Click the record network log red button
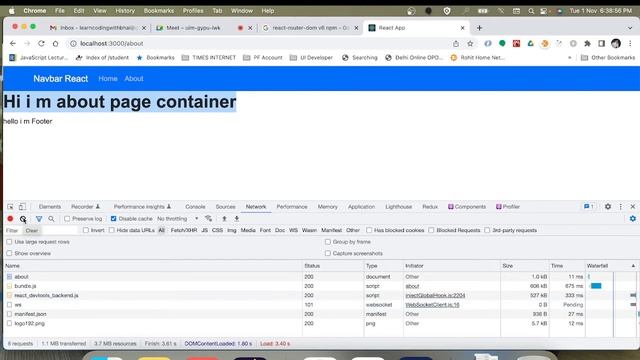Screen dimensions: 640x360 [x=10, y=219]
